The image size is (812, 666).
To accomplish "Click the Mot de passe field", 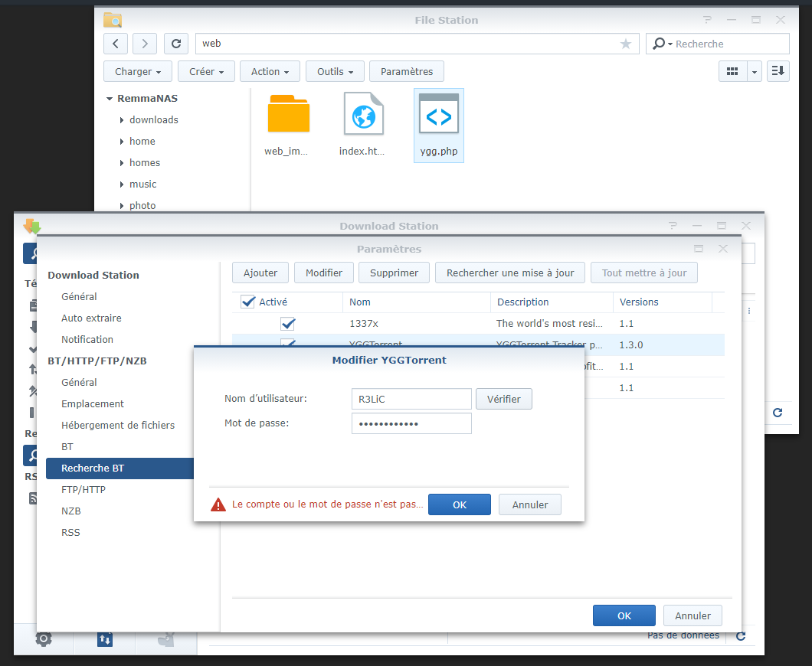I will (x=411, y=423).
